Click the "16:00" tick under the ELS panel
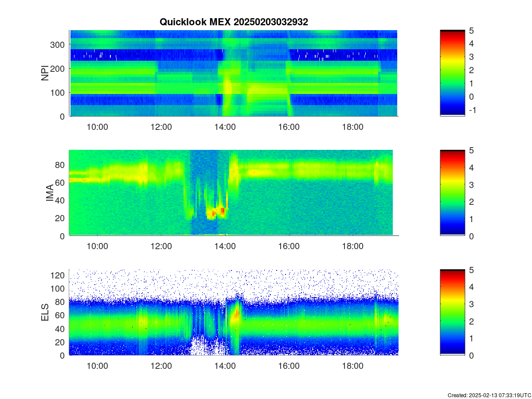 [x=289, y=366]
